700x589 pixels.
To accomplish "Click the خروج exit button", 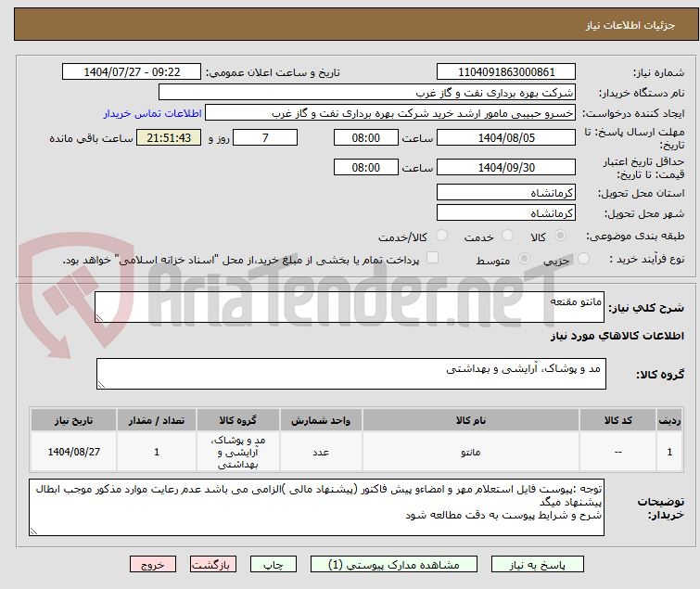I will [153, 565].
